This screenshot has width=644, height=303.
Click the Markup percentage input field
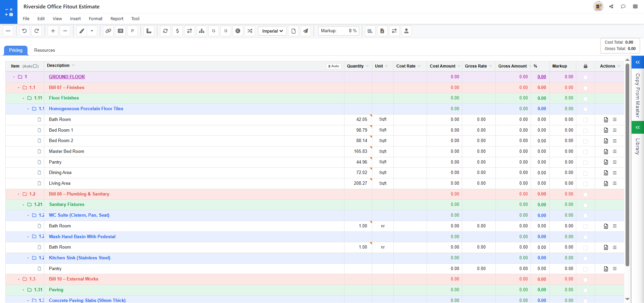pyautogui.click(x=339, y=31)
